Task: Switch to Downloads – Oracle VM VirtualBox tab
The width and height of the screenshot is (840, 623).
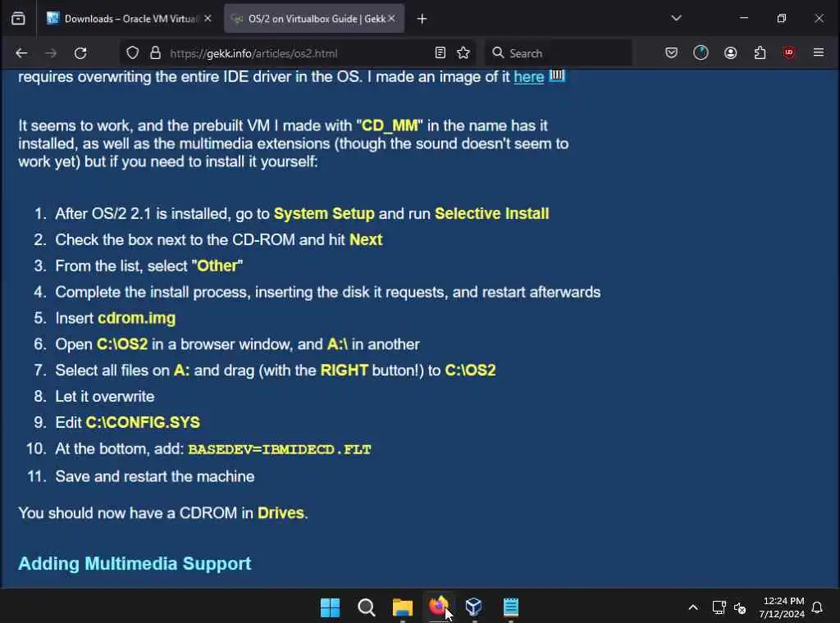Action: coord(129,19)
